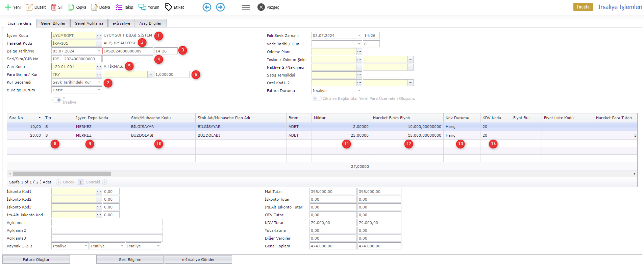Open lookup for Cari Kodu
Image resolution: width=644 pixels, height=266 pixels.
[x=99, y=66]
